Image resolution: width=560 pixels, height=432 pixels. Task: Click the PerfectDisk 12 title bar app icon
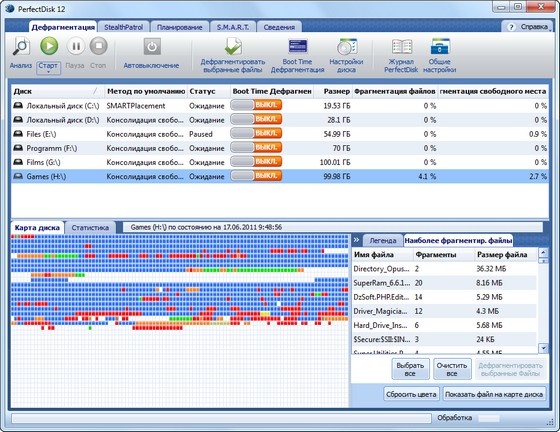tap(10, 8)
